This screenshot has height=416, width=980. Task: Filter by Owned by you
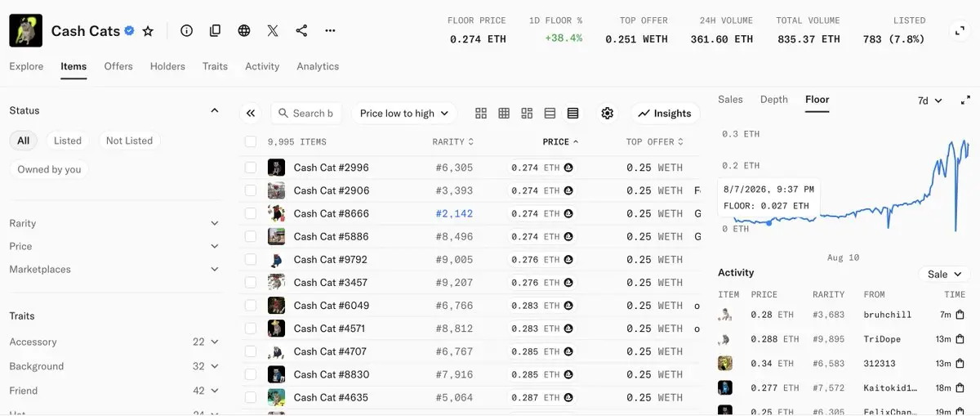pos(50,169)
